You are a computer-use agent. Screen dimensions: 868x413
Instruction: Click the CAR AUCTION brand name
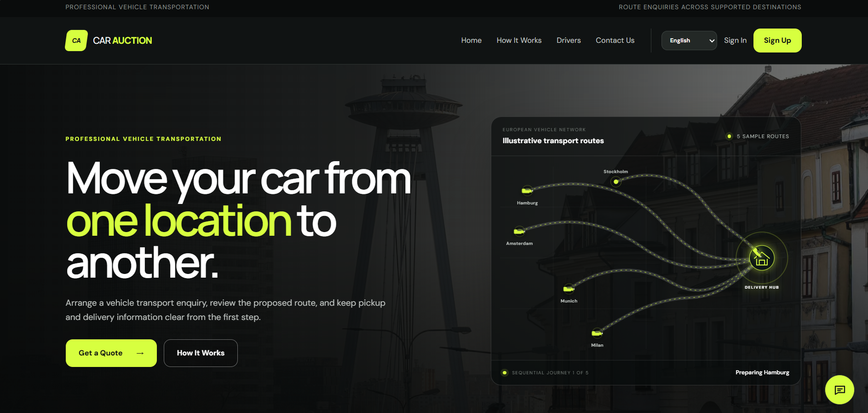[122, 41]
